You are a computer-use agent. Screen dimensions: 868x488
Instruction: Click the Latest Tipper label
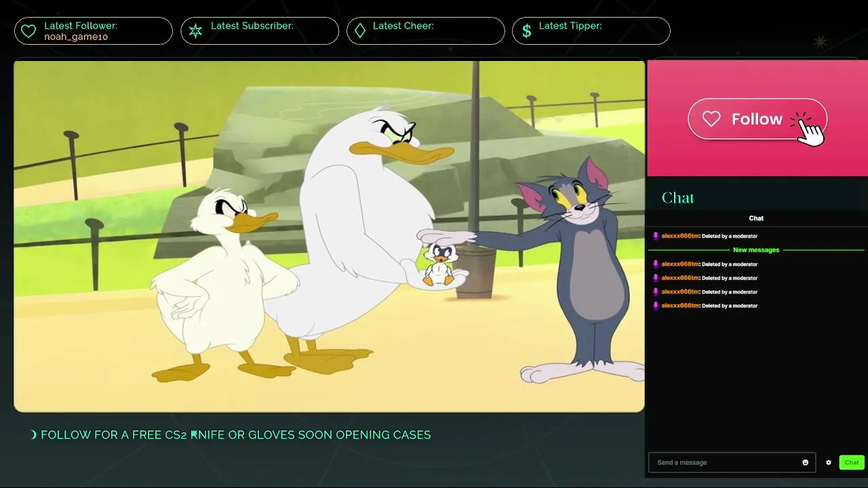click(570, 26)
